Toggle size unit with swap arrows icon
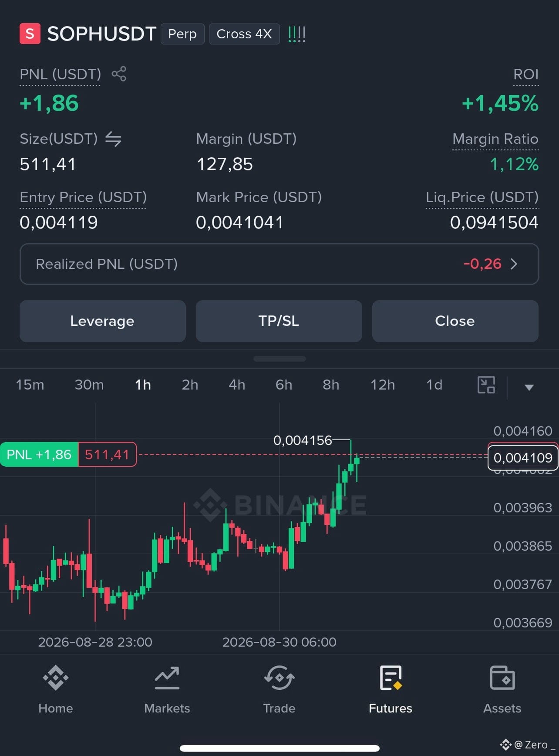The height and width of the screenshot is (756, 559). point(113,139)
